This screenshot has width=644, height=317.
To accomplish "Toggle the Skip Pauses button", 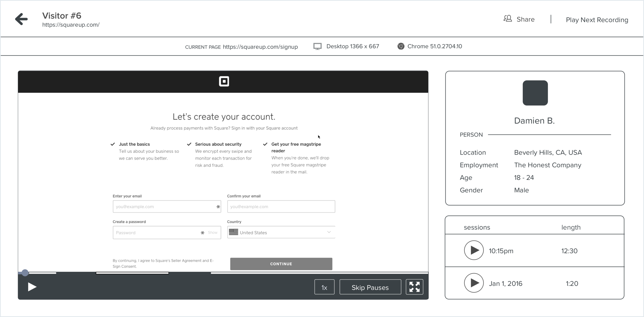I will [x=370, y=287].
